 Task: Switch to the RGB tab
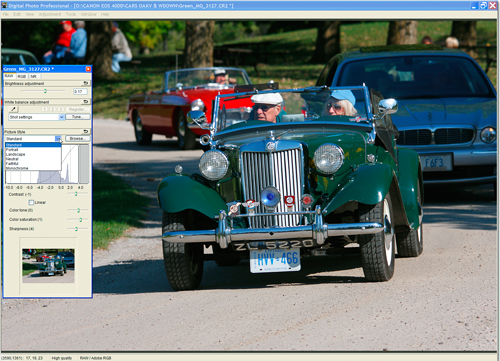[x=22, y=76]
